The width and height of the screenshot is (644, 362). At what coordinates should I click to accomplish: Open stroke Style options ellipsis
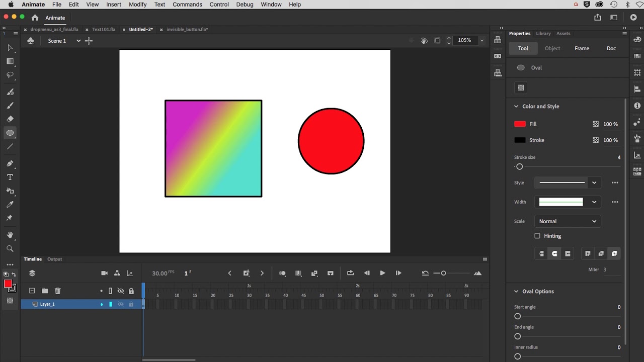[x=615, y=183]
